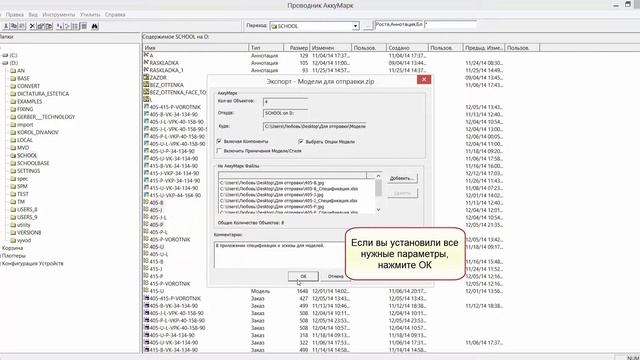Viewport: 640px width, 360px height.
Task: Click the folder icon of USERS_8
Action: (x=13, y=209)
